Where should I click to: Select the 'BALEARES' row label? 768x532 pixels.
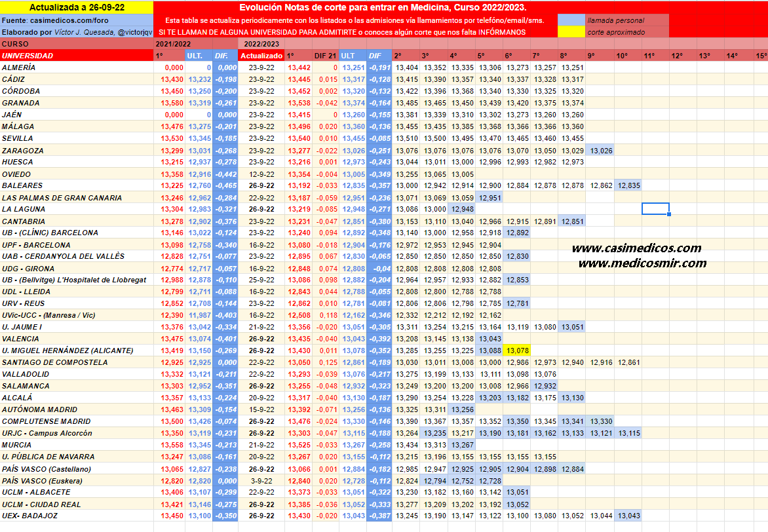(77, 185)
